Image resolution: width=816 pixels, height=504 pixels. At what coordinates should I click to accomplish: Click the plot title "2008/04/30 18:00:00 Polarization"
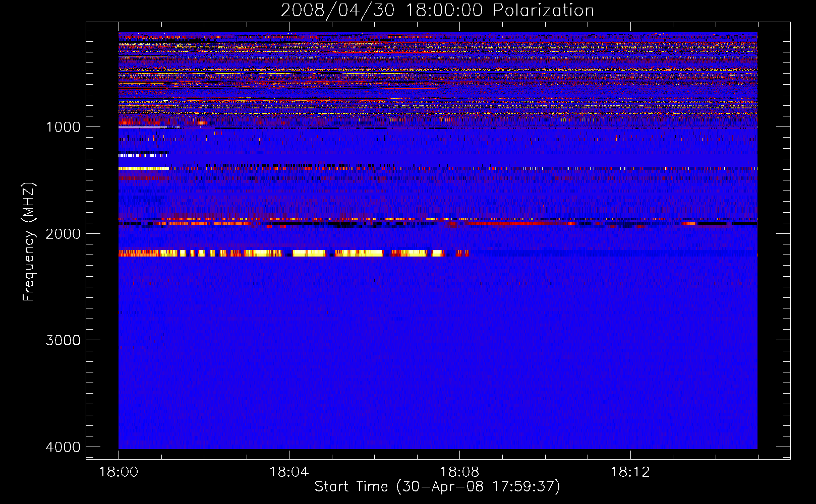coord(437,10)
